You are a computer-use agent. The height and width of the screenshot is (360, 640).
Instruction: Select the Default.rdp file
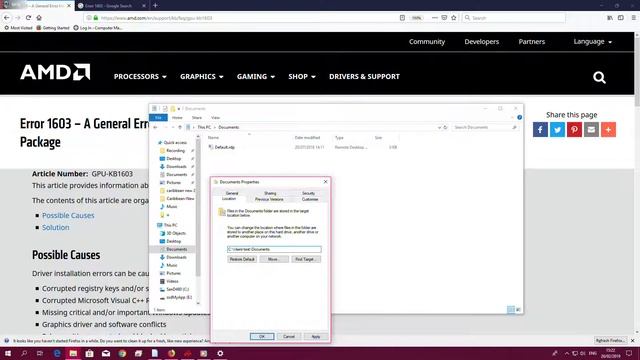pyautogui.click(x=224, y=147)
